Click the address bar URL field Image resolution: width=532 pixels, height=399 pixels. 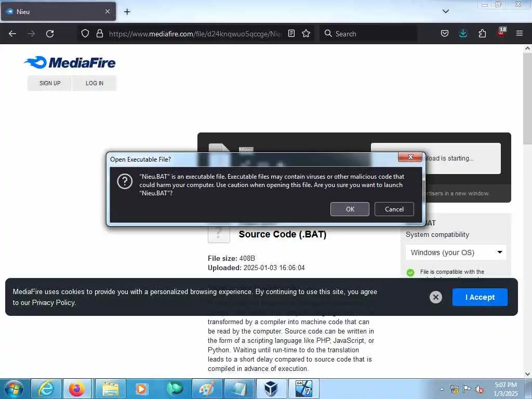click(x=195, y=34)
